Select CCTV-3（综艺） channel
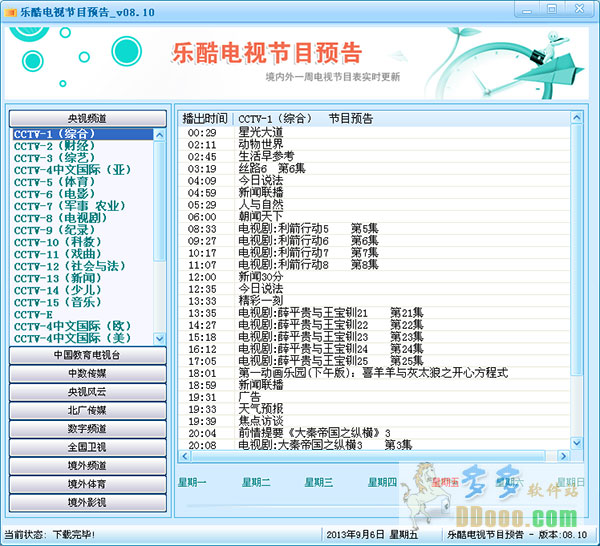The image size is (600, 546). 83,158
